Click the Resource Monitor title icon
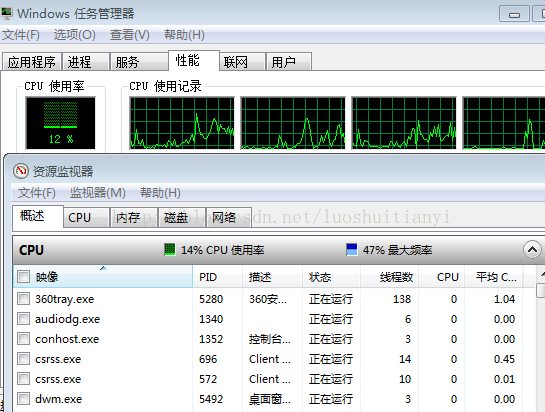 [x=21, y=171]
